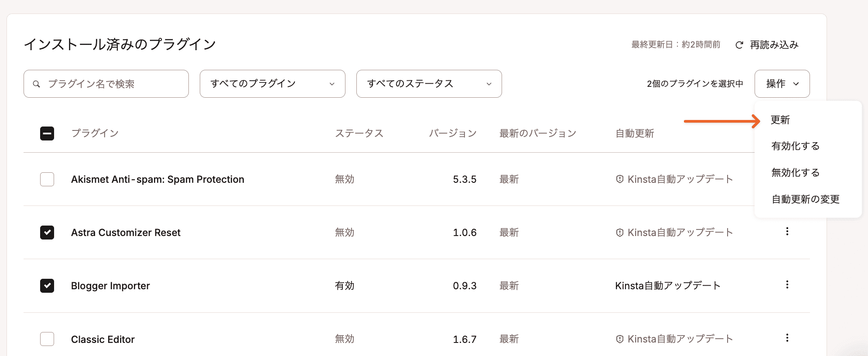
Task: Open the すべてのステータス dropdown
Action: pos(429,84)
